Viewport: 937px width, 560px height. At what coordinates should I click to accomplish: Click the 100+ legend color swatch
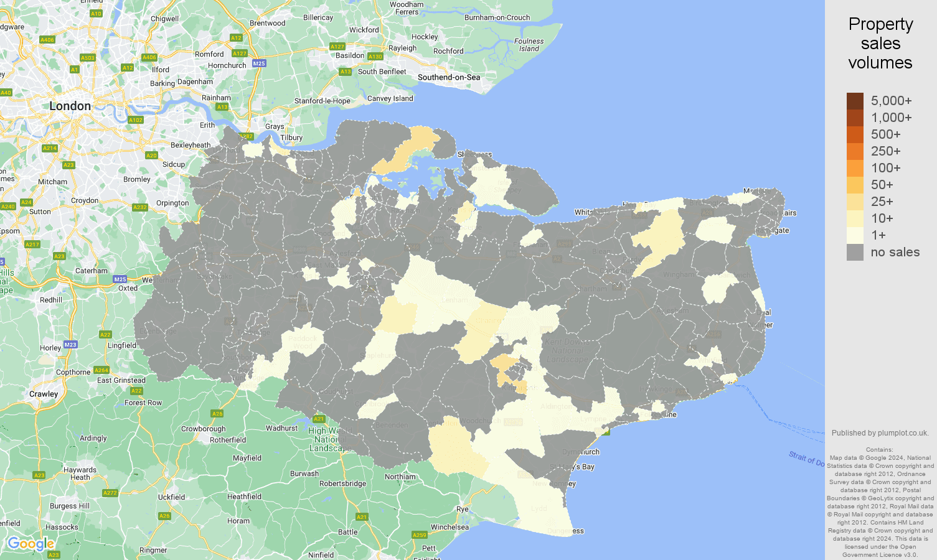pos(855,168)
